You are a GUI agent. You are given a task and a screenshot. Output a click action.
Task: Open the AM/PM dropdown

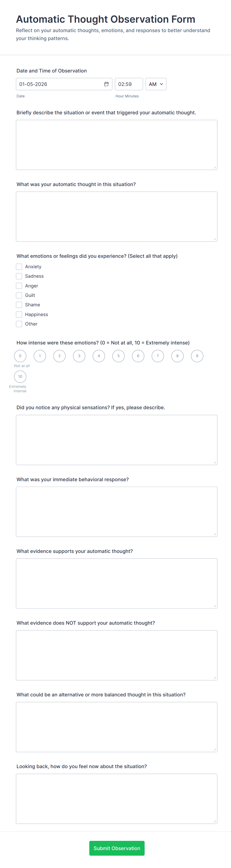point(156,84)
